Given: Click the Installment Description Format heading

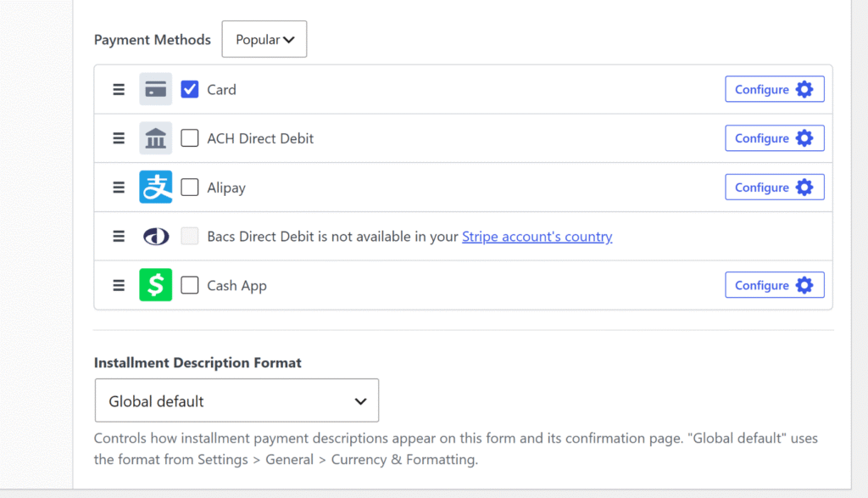Looking at the screenshot, I should tap(198, 363).
